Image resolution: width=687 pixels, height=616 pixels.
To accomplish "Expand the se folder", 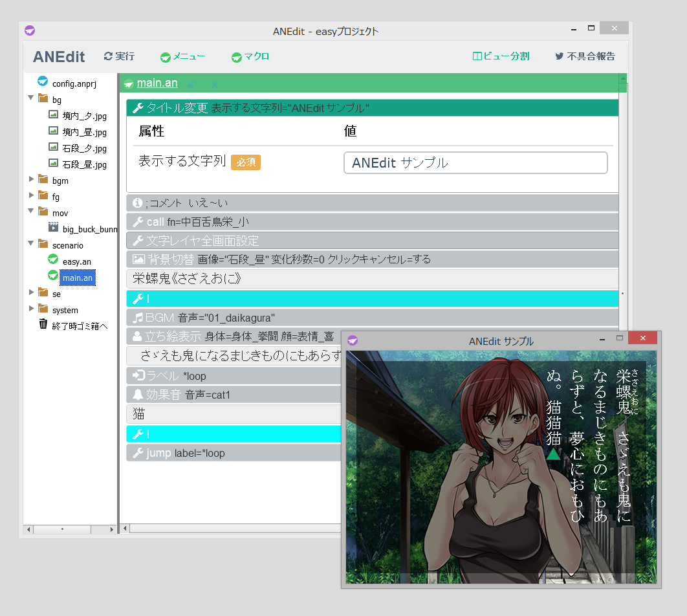I will point(31,292).
